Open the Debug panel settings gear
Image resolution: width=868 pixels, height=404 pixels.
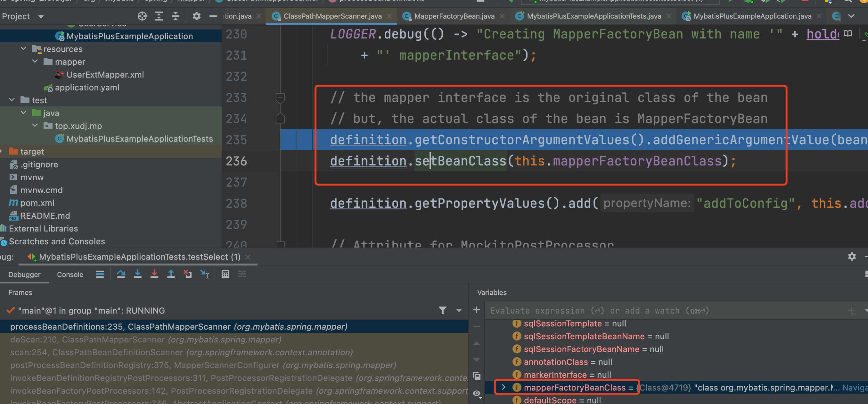click(852, 257)
